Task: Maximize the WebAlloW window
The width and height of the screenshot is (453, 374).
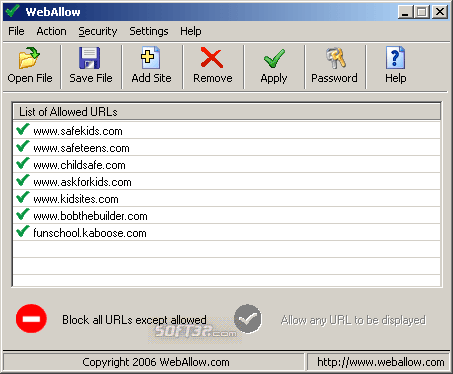Action: click(422, 12)
